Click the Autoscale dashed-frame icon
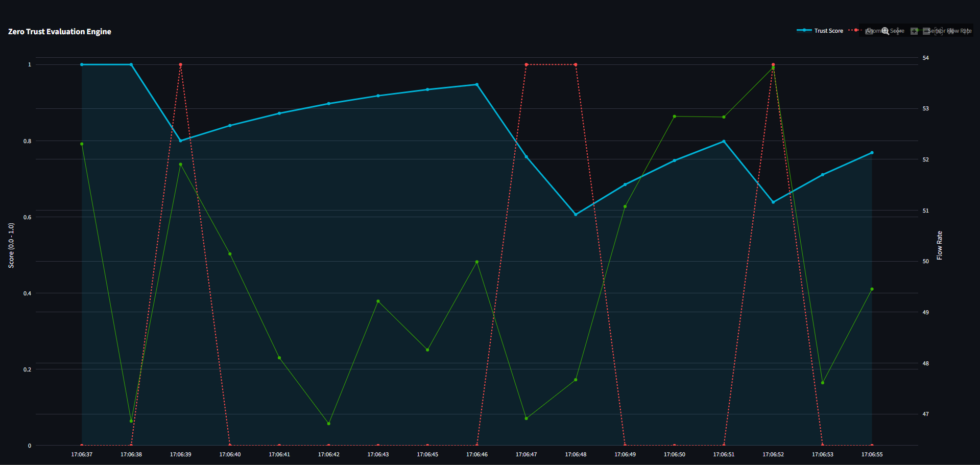980x465 pixels. (x=939, y=31)
